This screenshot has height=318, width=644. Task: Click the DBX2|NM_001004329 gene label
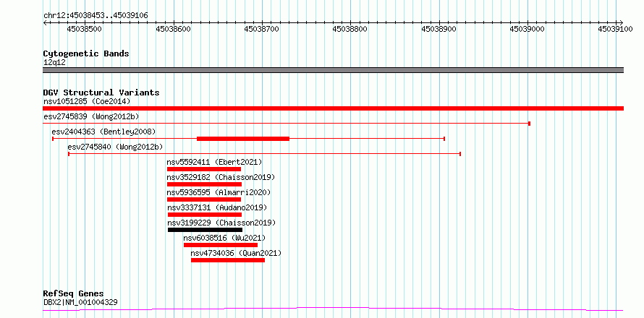click(x=80, y=302)
